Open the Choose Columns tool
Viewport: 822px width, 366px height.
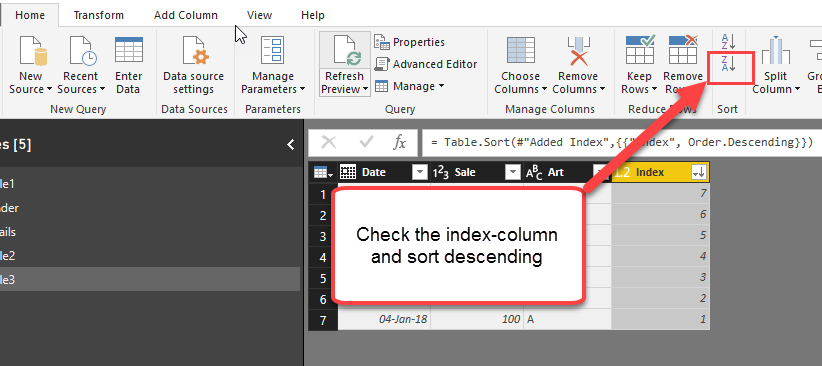click(520, 65)
